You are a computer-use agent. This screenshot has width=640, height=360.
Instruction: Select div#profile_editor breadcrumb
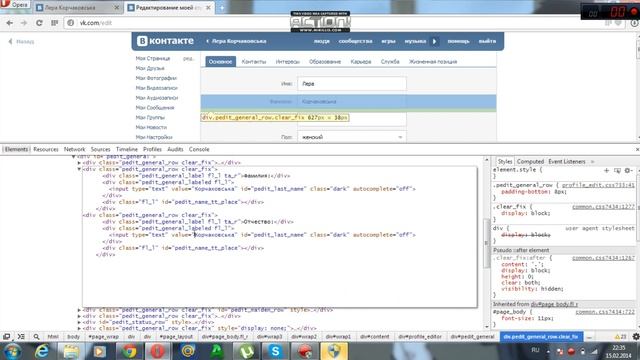coord(420,337)
